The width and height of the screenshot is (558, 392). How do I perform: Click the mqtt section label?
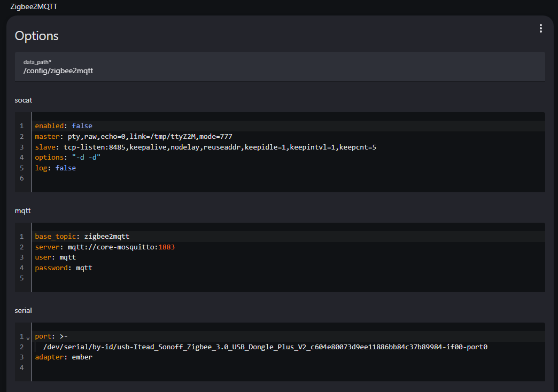[23, 211]
